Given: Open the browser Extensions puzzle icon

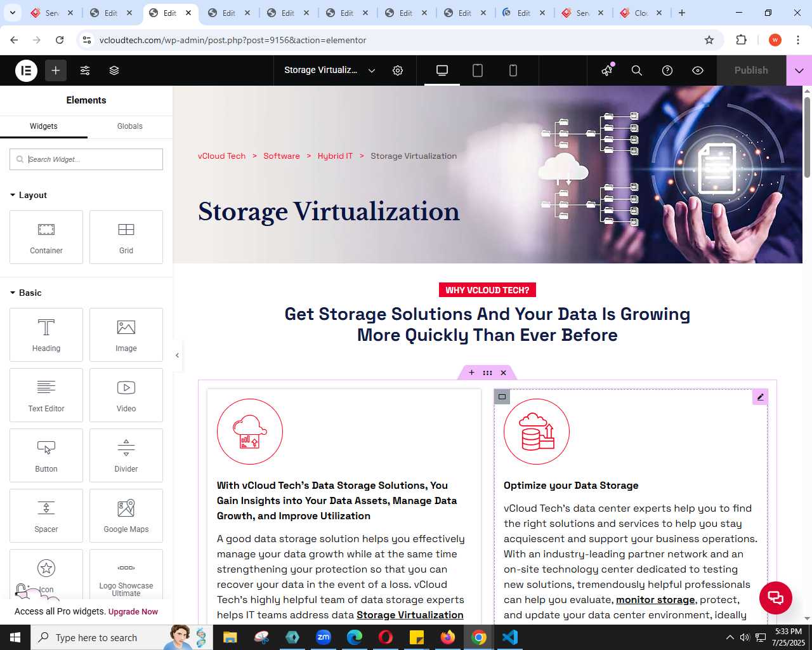Looking at the screenshot, I should point(741,40).
